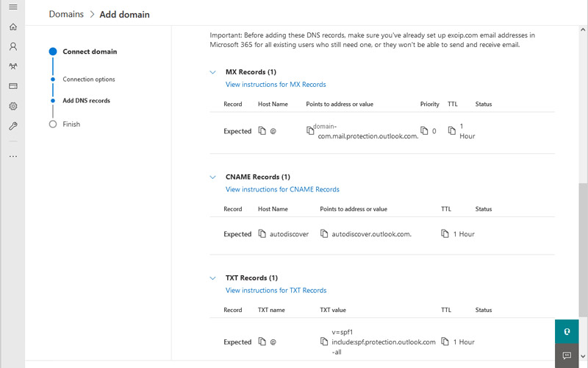Click TXT value column header
The image size is (588, 368).
click(333, 310)
